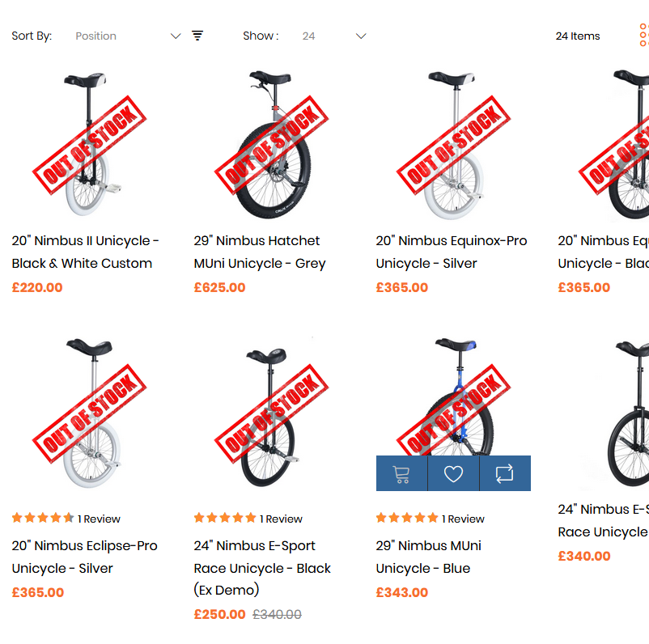Open 24" Nimbus E-Sport Race Ex Demo link
Viewport: 649px width, 644px height.
[x=262, y=567]
